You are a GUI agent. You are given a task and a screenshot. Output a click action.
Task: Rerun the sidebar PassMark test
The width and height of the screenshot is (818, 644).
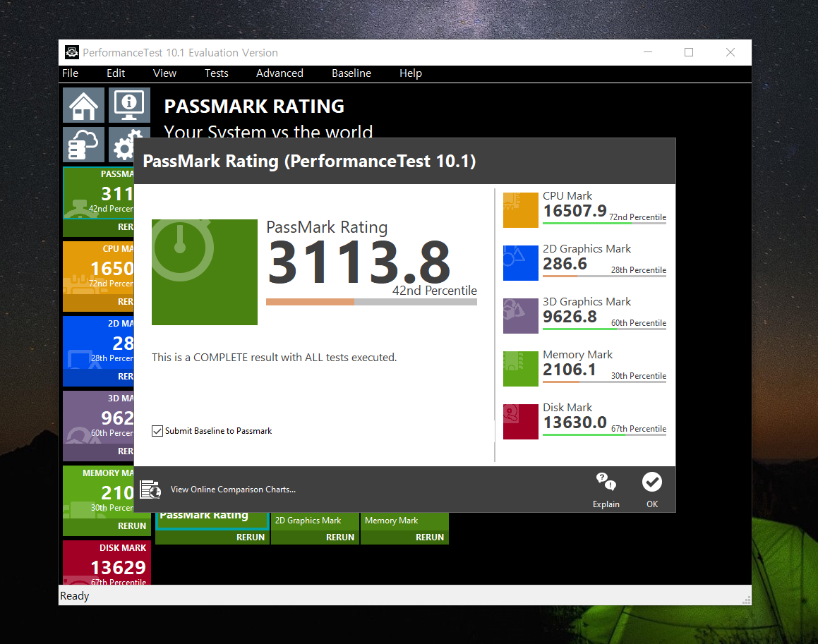pyautogui.click(x=125, y=227)
